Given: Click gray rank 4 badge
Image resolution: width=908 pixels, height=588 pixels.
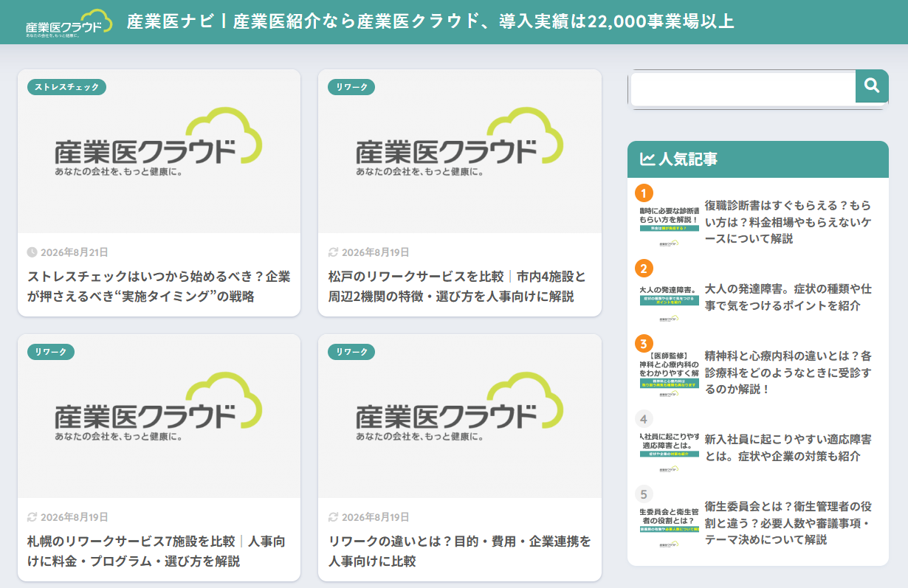Looking at the screenshot, I should click(x=644, y=419).
